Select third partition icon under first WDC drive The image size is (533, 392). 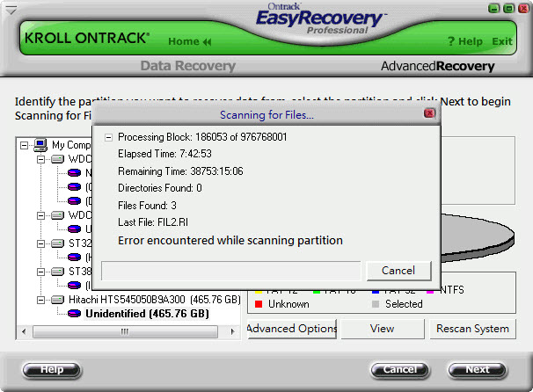point(74,201)
